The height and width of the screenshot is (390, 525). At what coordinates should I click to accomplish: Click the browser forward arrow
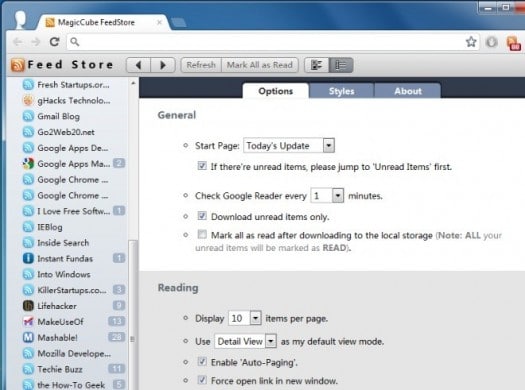click(x=35, y=42)
